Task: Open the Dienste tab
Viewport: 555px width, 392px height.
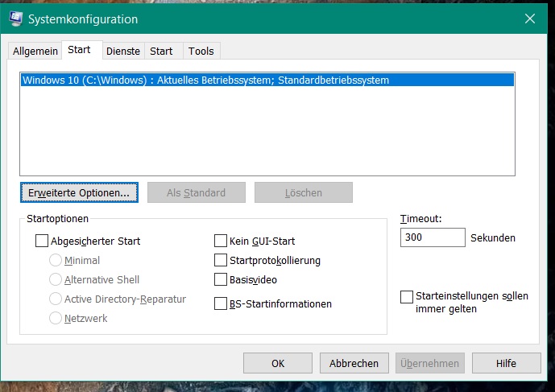Action: tap(123, 51)
